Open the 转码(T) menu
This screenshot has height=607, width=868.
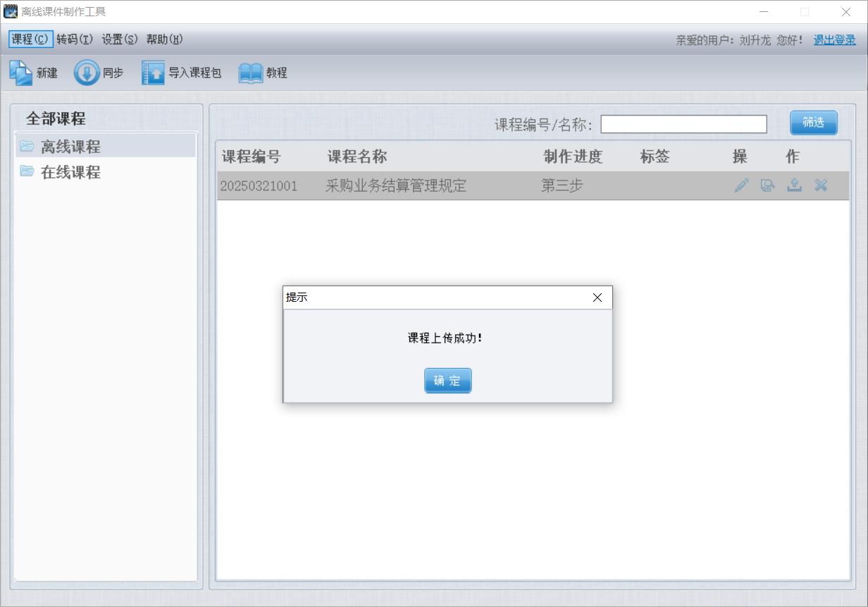75,39
